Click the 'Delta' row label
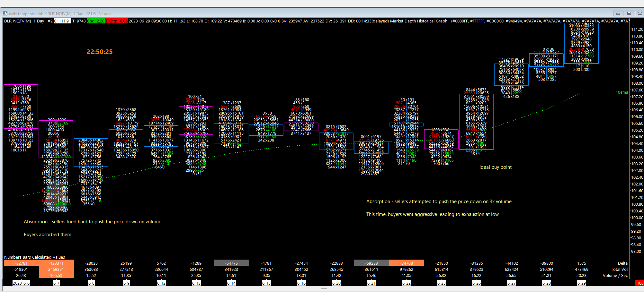 coord(622,263)
